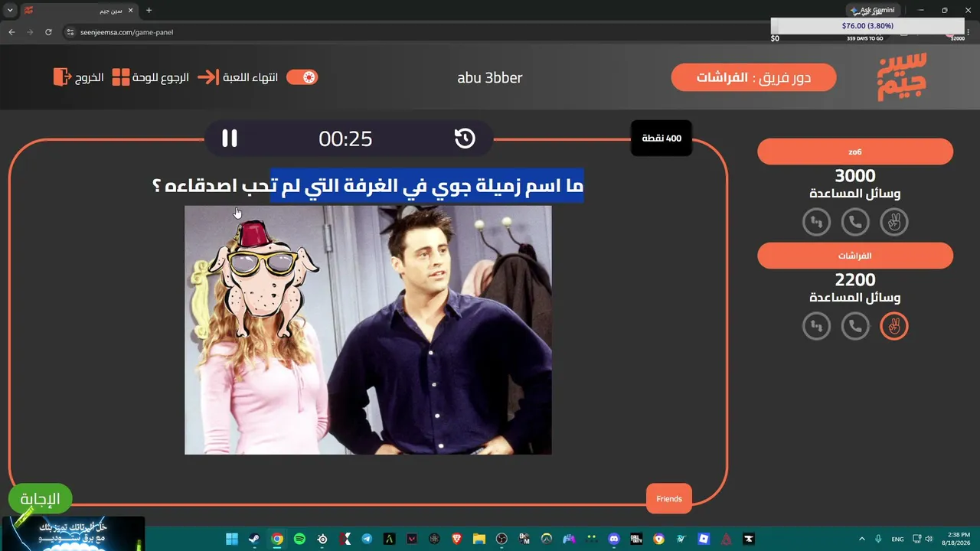This screenshot has height=551, width=980.
Task: Use the phone call lifeline for team الفراشات
Action: click(855, 326)
